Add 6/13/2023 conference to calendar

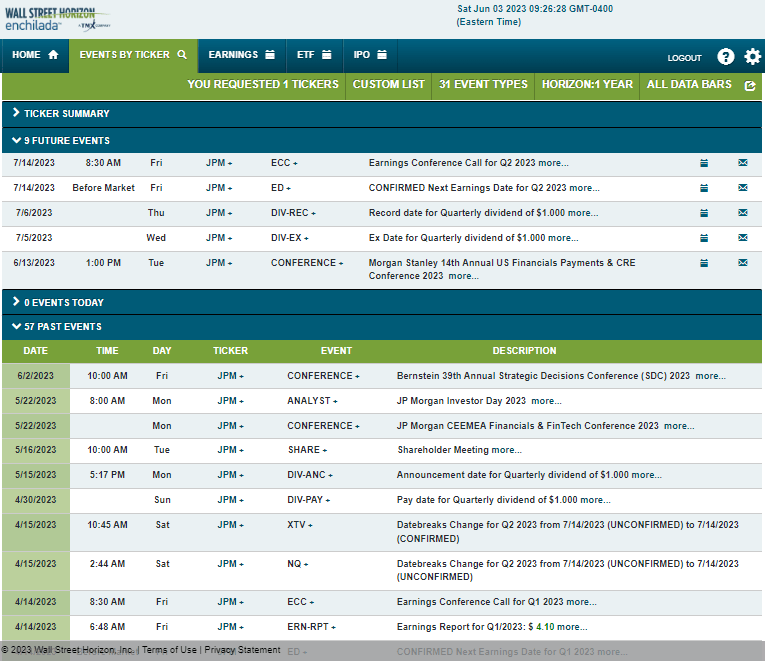[704, 263]
